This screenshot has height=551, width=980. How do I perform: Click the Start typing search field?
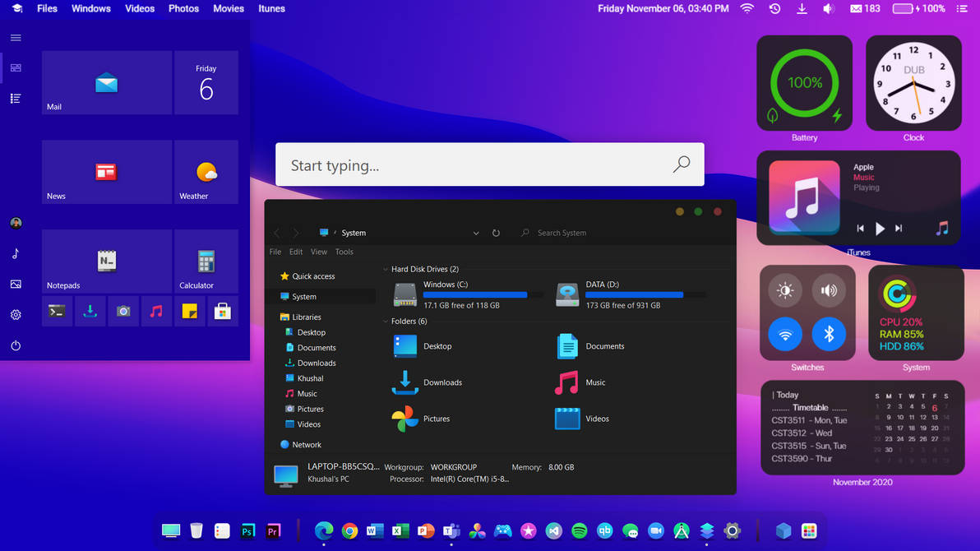[489, 165]
